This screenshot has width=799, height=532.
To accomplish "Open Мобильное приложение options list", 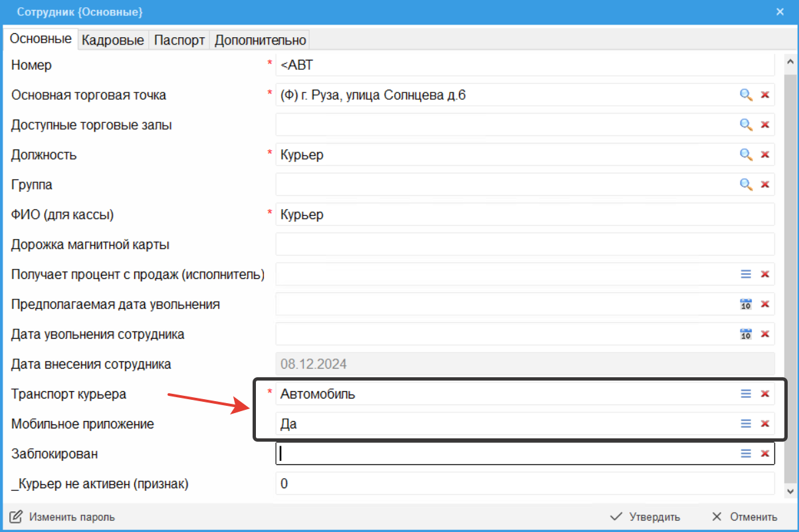I will 746,424.
